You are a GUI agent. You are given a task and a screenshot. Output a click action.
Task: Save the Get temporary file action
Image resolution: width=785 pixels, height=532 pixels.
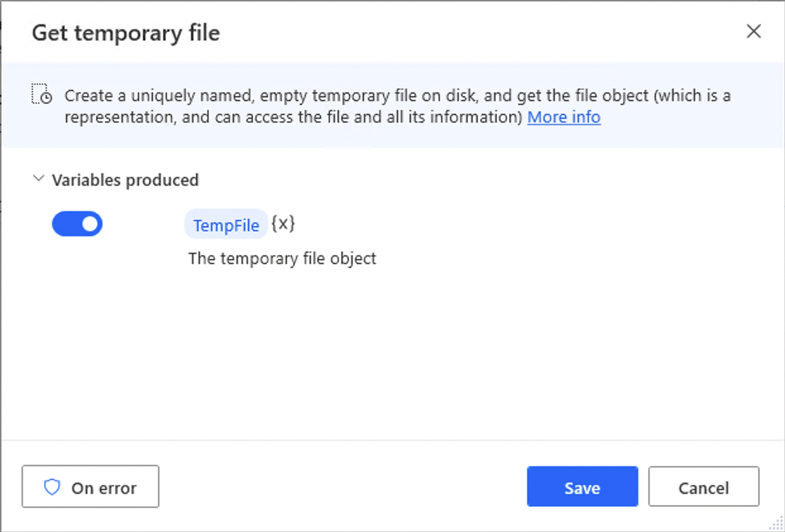click(x=581, y=487)
